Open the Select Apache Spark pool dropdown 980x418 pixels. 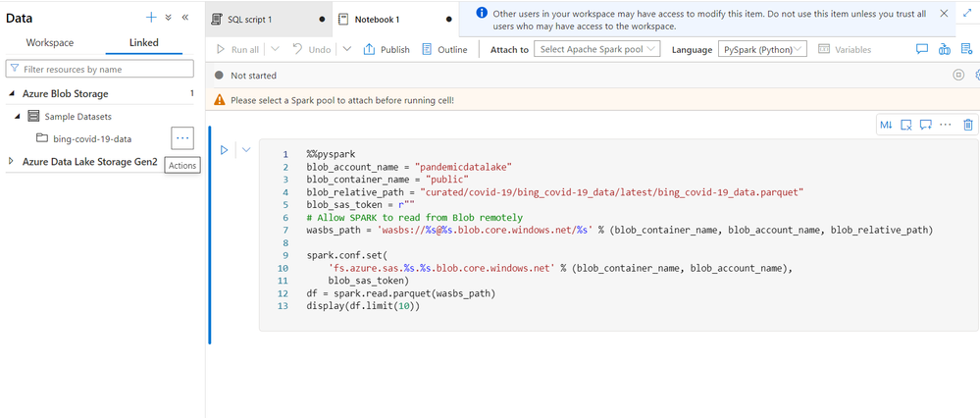[596, 49]
